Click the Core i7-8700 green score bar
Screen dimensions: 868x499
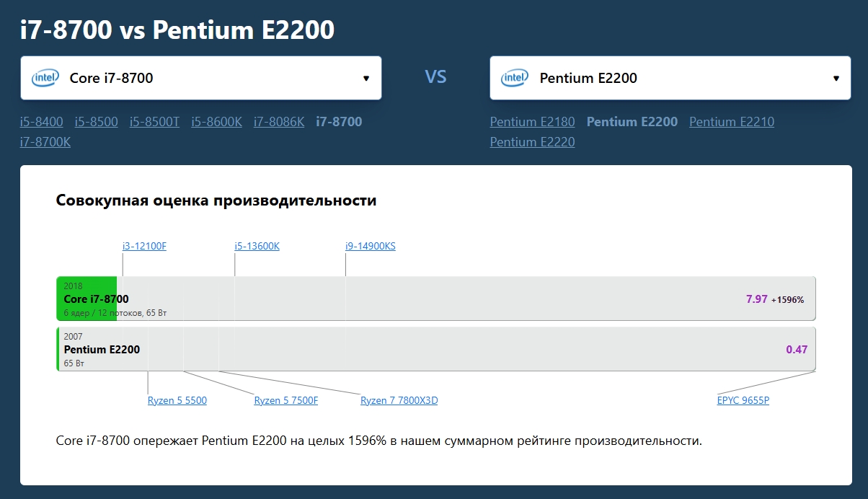(87, 299)
